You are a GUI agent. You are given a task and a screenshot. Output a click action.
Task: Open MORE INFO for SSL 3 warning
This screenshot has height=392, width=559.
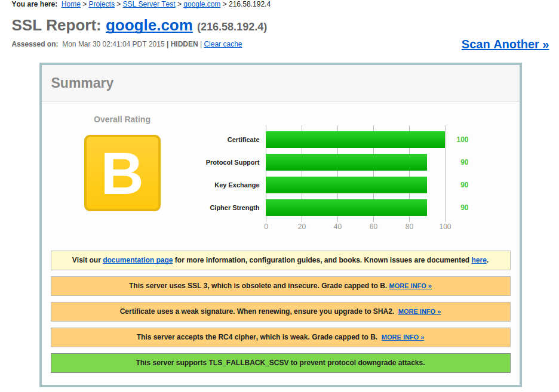(410, 286)
